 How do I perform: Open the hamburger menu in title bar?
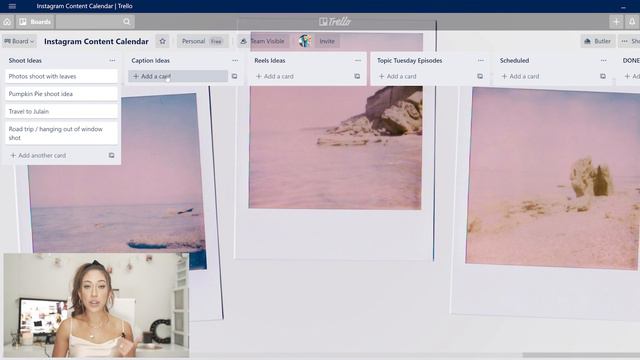[12, 6]
